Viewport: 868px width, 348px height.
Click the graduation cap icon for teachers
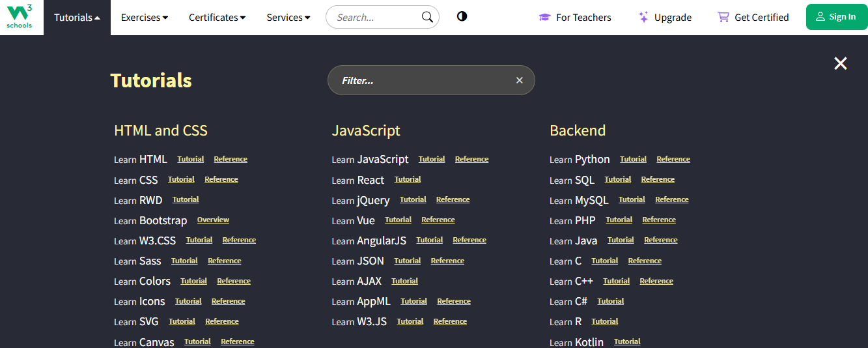tap(544, 17)
